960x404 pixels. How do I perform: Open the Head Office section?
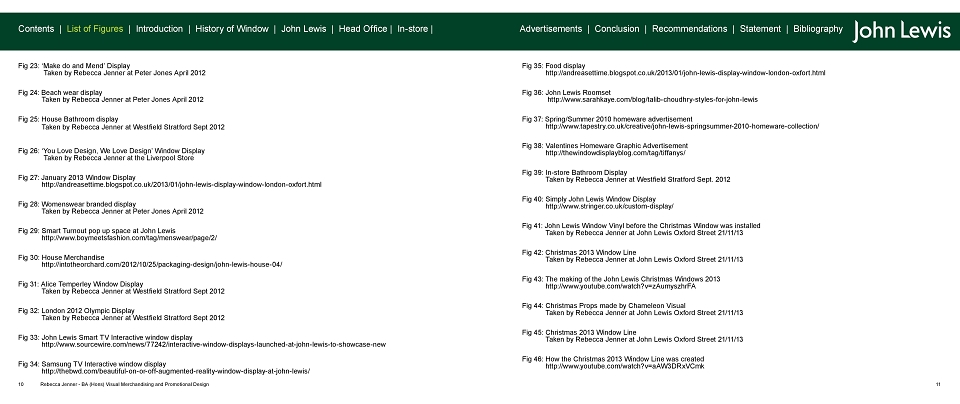(x=363, y=29)
